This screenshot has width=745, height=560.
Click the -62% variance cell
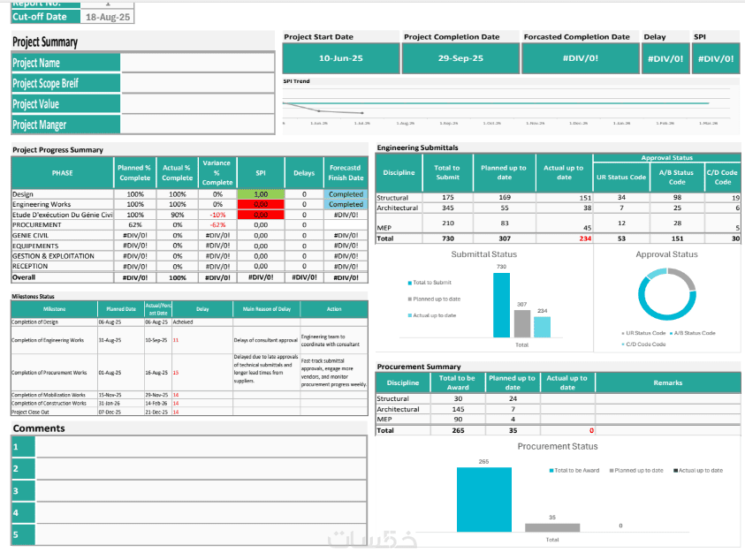pos(217,224)
